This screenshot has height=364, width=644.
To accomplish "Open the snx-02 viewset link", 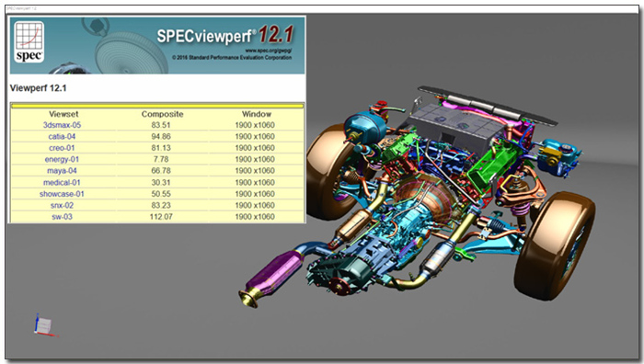I will (62, 205).
